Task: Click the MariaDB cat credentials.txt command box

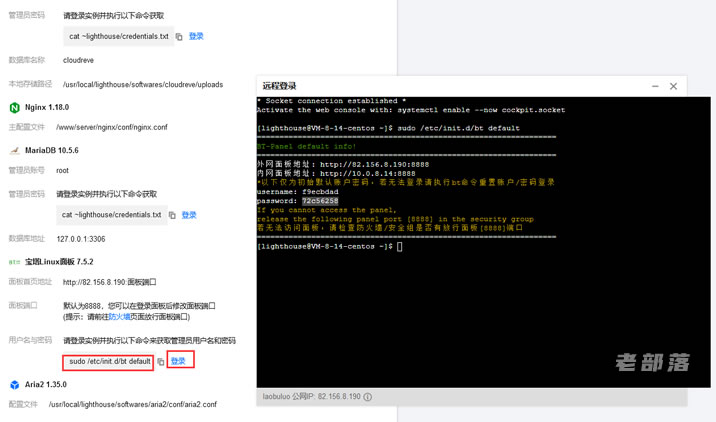Action: [112, 215]
